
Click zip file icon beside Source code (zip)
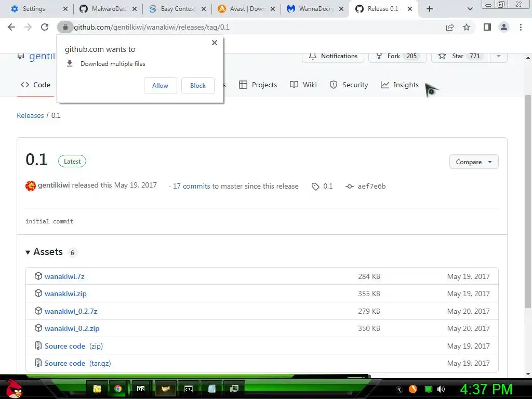pos(38,345)
